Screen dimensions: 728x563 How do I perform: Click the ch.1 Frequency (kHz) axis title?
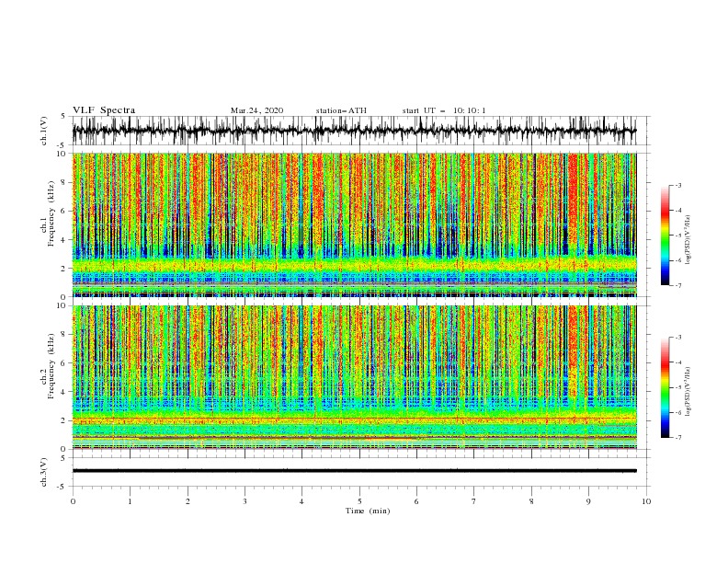pyautogui.click(x=48, y=213)
